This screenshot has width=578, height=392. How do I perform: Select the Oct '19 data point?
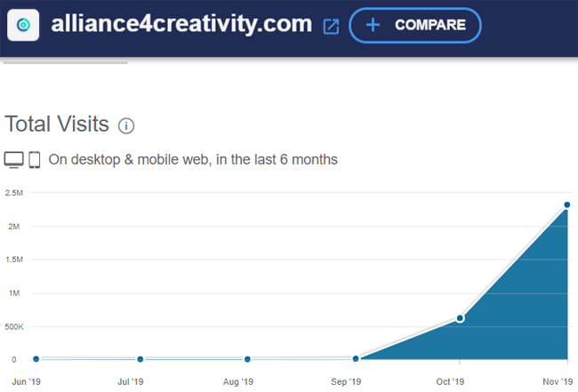pyautogui.click(x=460, y=318)
